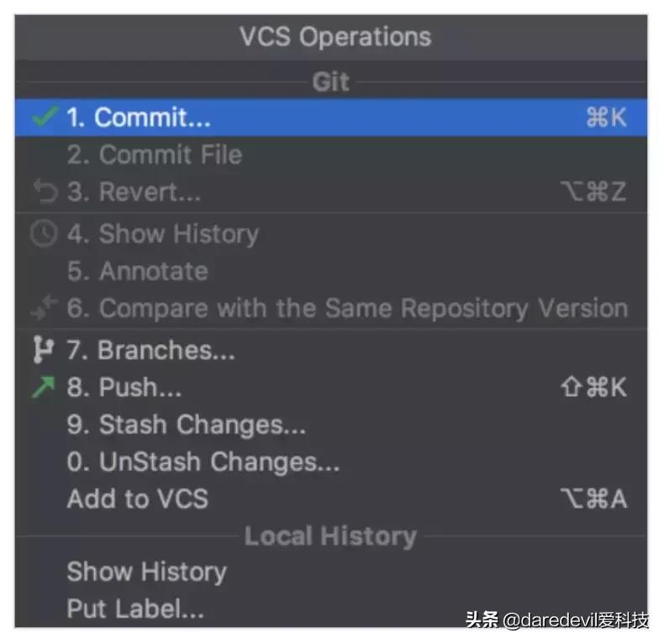Select Put Label... under Local History
The width and height of the screenshot is (664, 644).
(135, 609)
